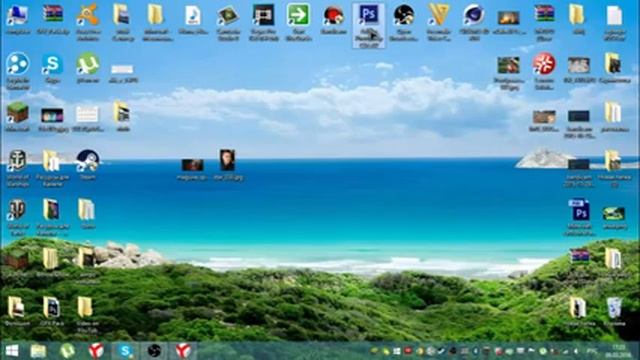Open Skype from the taskbar
Viewport: 640px width, 360px height.
coord(125,351)
